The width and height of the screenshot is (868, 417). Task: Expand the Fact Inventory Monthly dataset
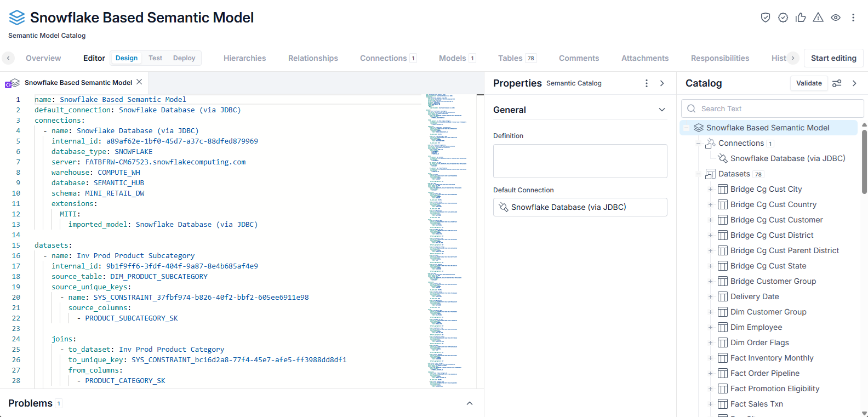[710, 358]
